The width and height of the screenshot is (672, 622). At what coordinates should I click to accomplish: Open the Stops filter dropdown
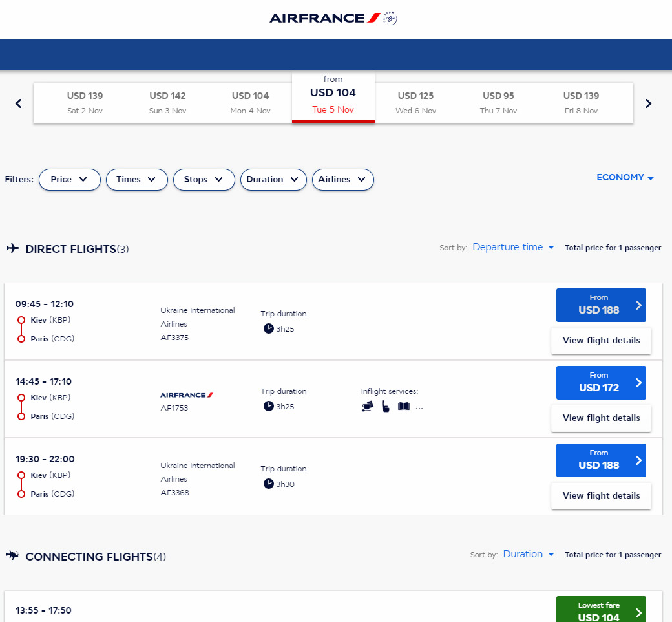204,179
